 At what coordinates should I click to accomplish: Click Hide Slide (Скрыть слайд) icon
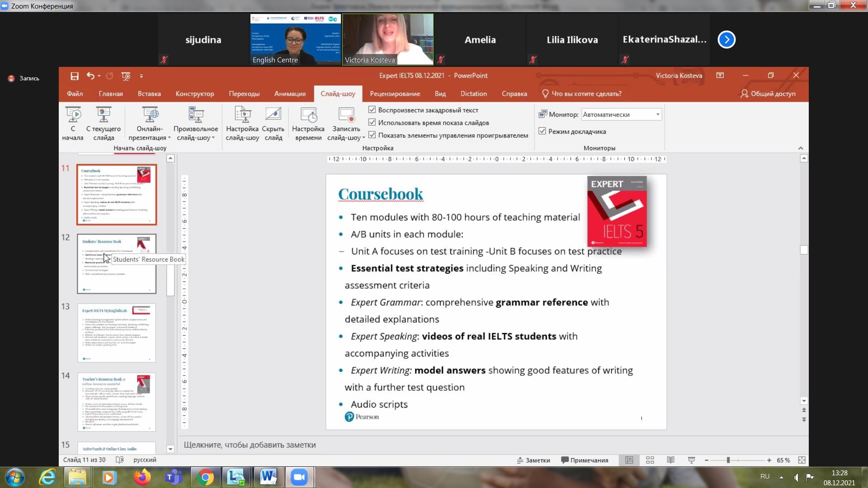[x=273, y=115]
